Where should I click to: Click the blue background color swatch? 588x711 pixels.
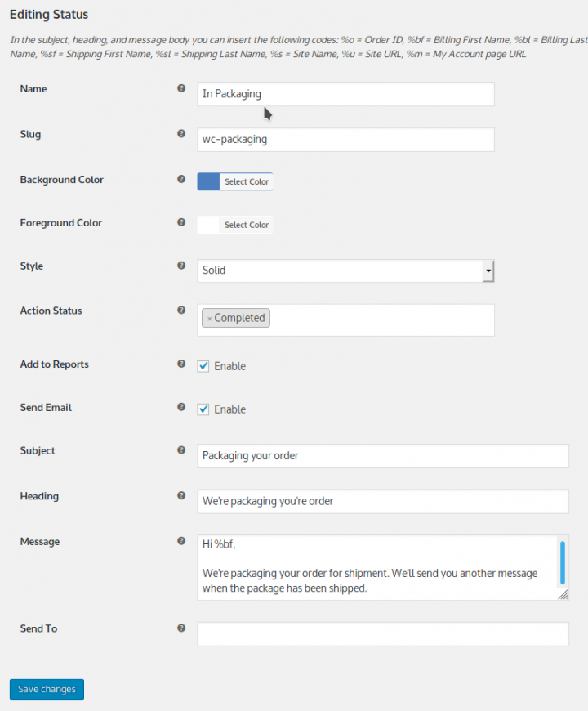210,181
